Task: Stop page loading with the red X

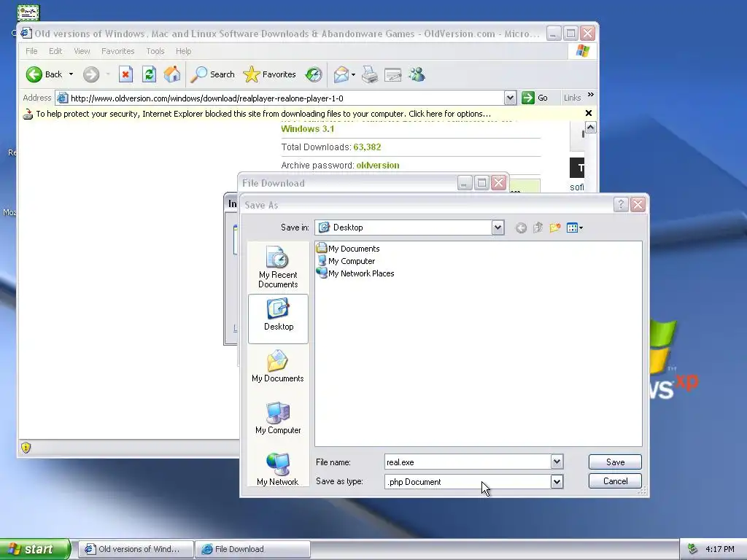Action: [x=125, y=74]
